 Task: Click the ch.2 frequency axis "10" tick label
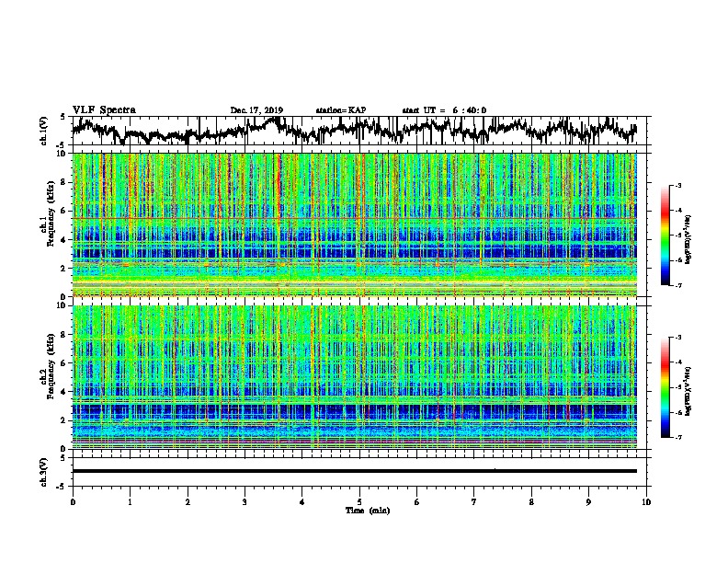[x=63, y=305]
